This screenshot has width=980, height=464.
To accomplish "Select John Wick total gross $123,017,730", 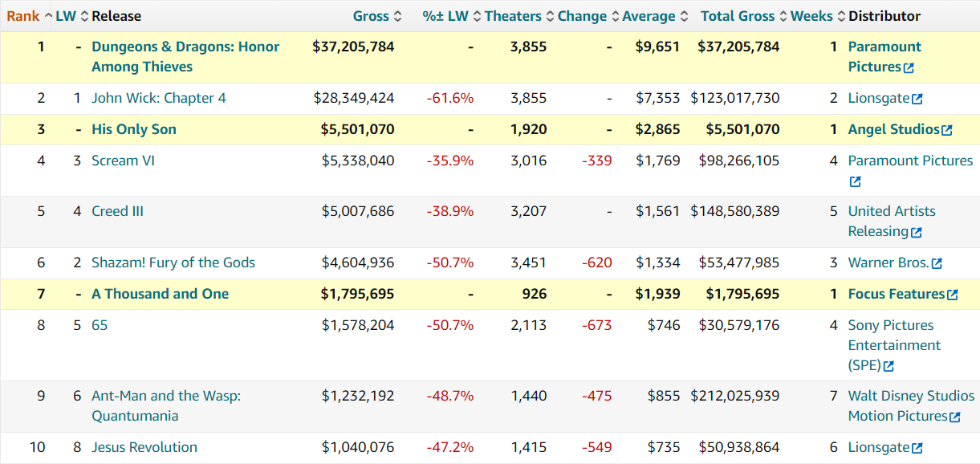I will tap(735, 98).
